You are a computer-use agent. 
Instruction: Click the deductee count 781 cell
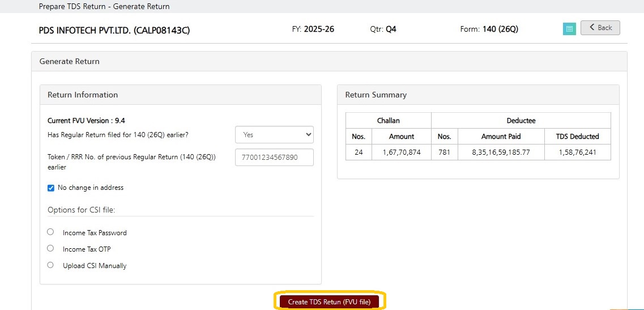(x=445, y=152)
